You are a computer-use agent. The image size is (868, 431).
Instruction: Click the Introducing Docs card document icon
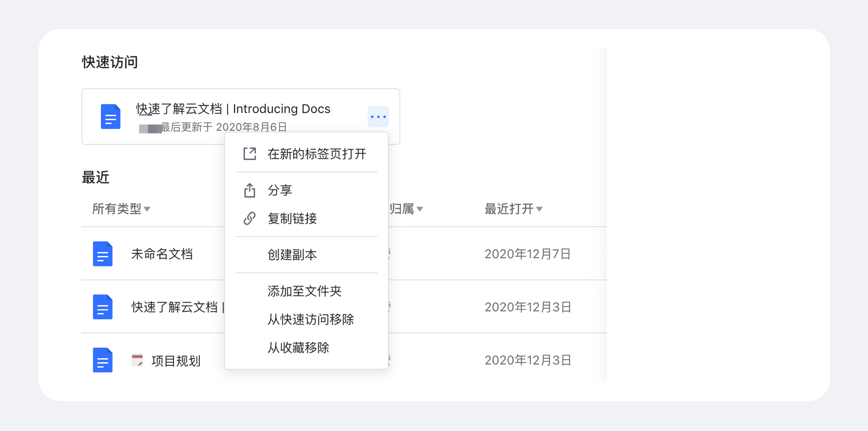click(110, 117)
